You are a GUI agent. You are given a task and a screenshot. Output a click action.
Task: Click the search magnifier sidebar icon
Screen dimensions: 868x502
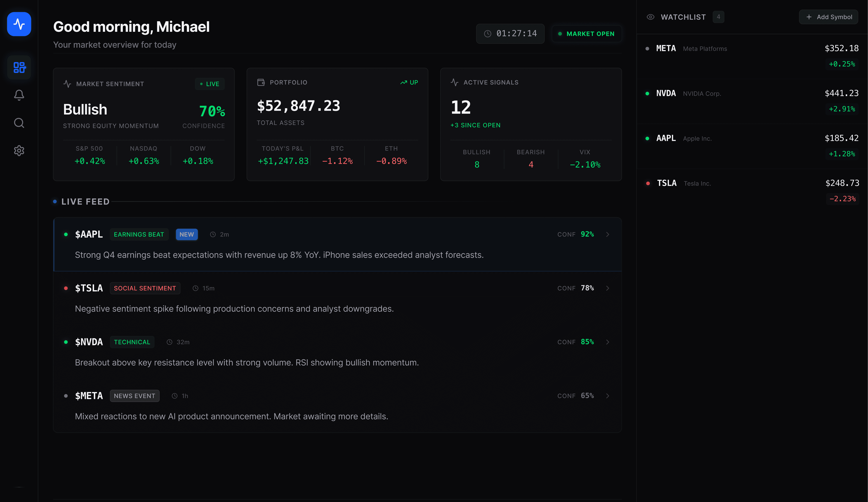pos(19,123)
